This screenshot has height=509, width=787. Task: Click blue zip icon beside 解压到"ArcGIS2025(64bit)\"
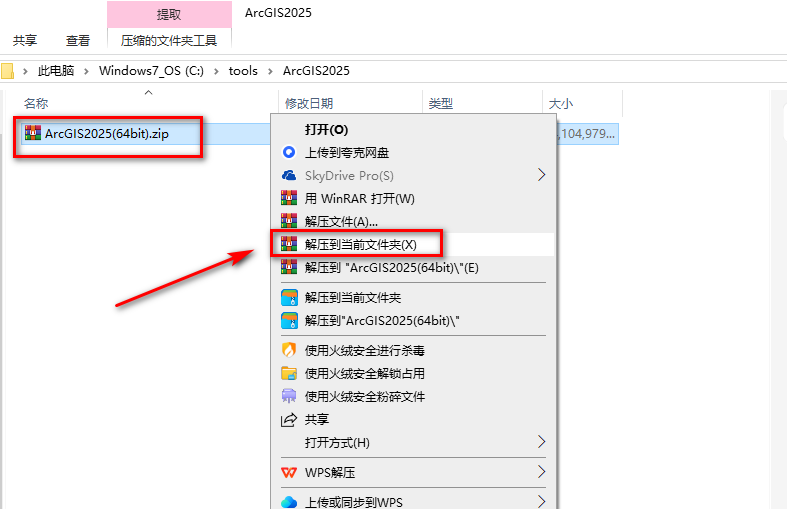pos(289,321)
